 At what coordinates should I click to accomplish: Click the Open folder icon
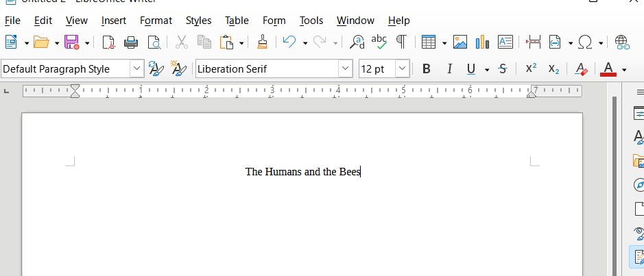pos(41,42)
